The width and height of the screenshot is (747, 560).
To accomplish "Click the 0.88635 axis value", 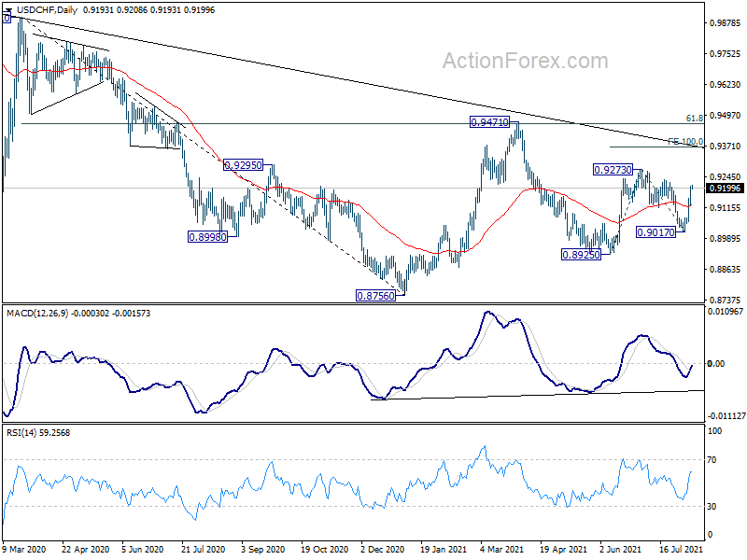I will click(726, 270).
